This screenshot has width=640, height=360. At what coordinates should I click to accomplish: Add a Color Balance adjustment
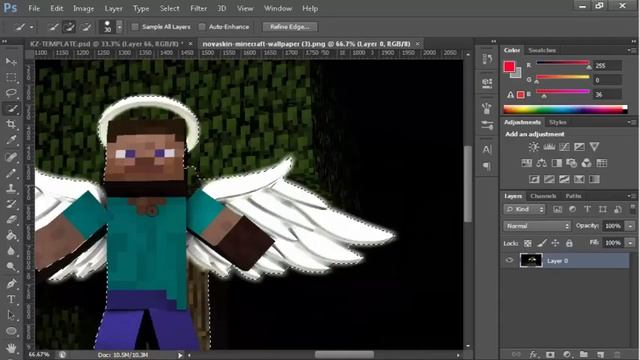[542, 163]
